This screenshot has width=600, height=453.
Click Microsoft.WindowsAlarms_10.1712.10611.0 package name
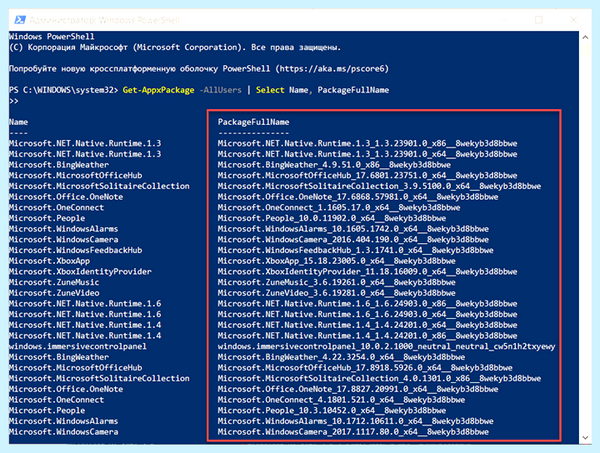[x=355, y=422]
